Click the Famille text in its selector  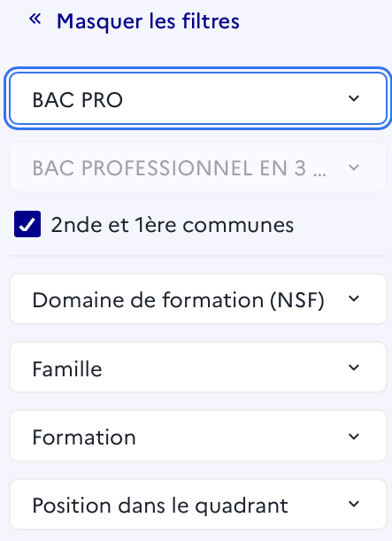click(67, 369)
